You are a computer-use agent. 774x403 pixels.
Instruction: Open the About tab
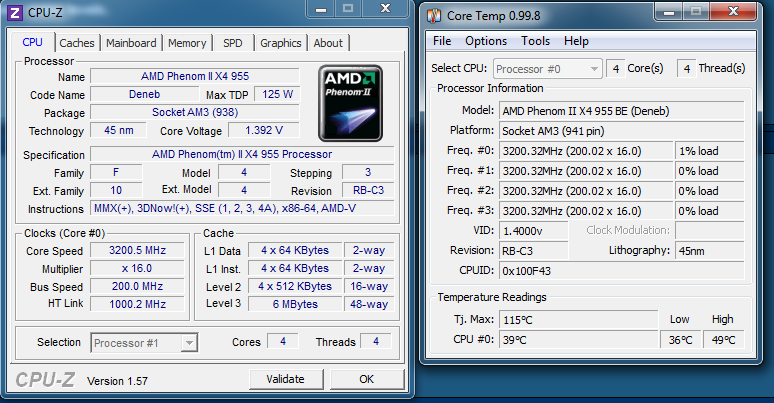tap(328, 43)
